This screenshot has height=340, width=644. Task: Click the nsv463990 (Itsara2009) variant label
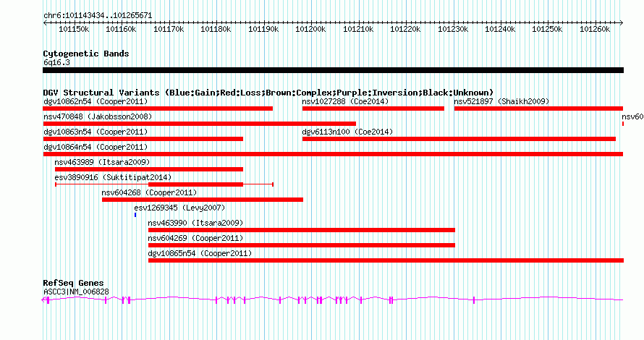(x=195, y=223)
